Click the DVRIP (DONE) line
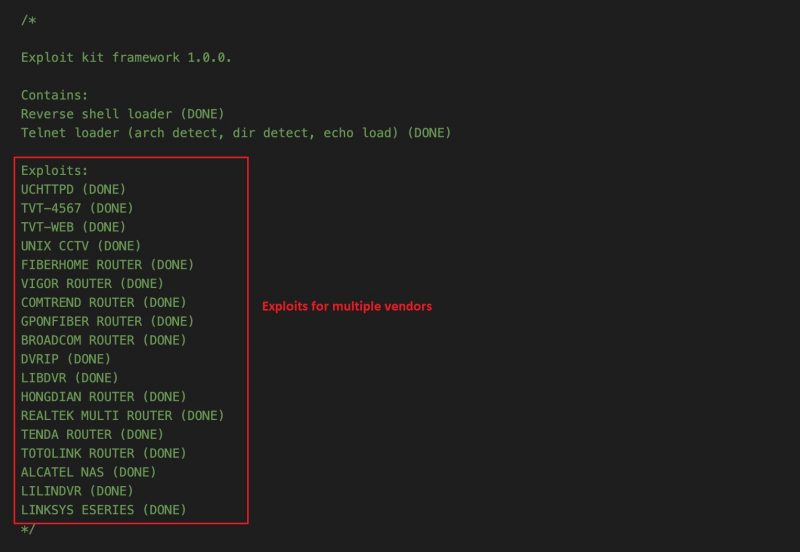800x552 pixels. tap(65, 359)
